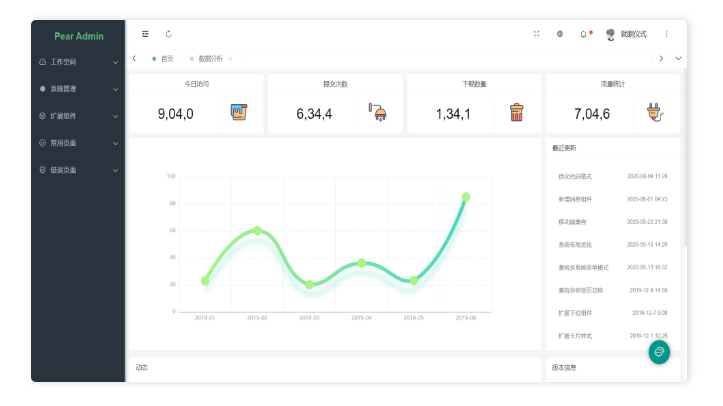Enter fullscreen using the expand icon
Viewport: 723px width, 406px height.
click(x=536, y=34)
